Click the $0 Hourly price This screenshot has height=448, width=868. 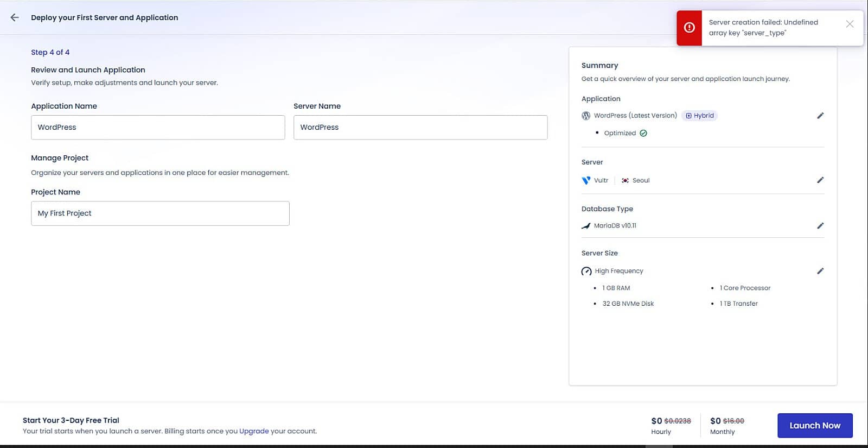click(656, 421)
